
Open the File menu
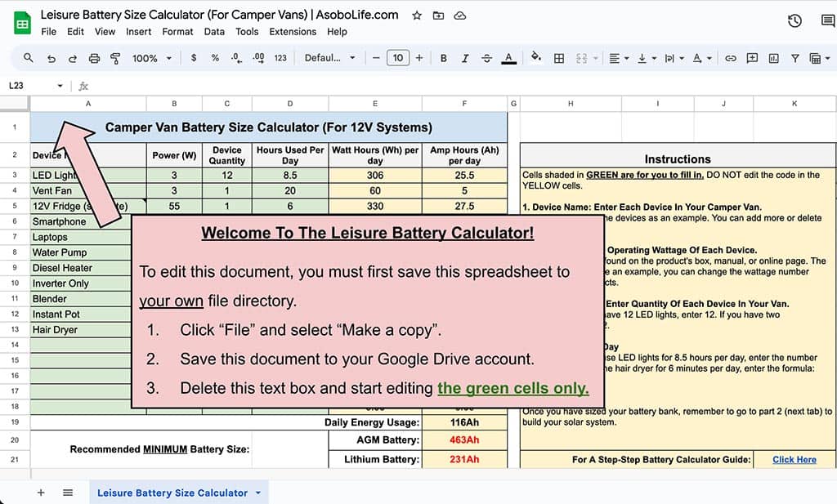click(48, 32)
